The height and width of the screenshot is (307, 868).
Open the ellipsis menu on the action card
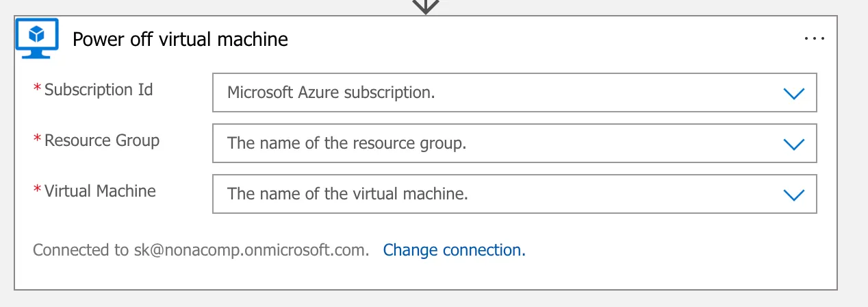click(x=814, y=39)
